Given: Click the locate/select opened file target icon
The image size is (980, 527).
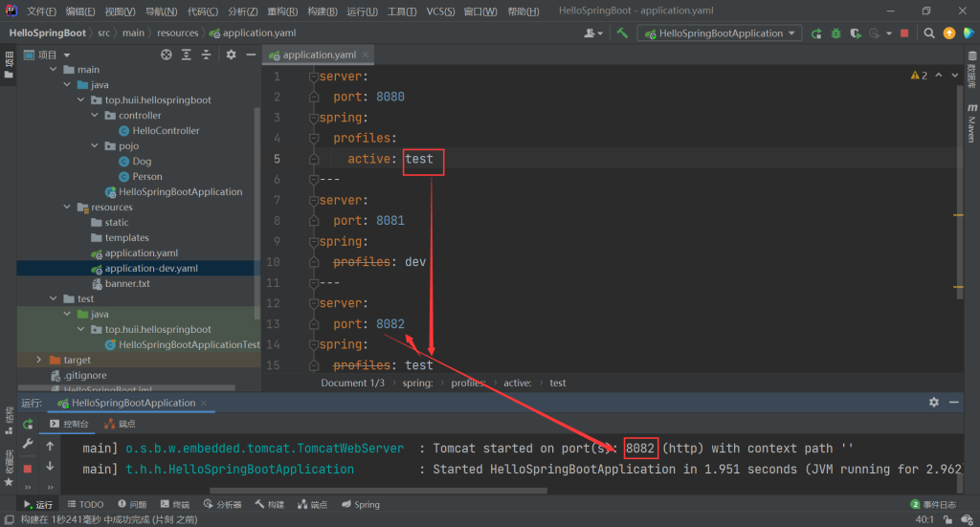Looking at the screenshot, I should click(167, 55).
